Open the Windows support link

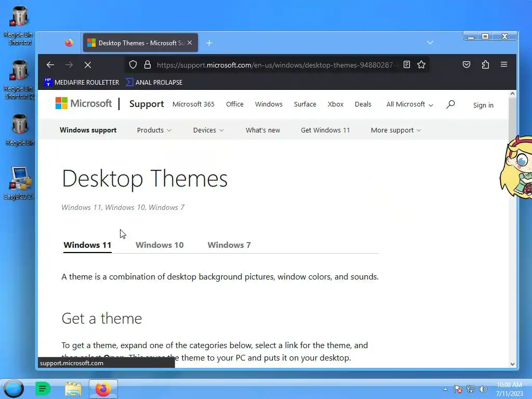pyautogui.click(x=88, y=130)
